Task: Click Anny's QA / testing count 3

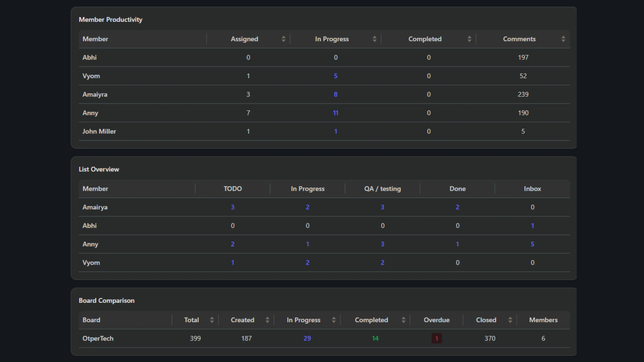Action: pyautogui.click(x=382, y=244)
